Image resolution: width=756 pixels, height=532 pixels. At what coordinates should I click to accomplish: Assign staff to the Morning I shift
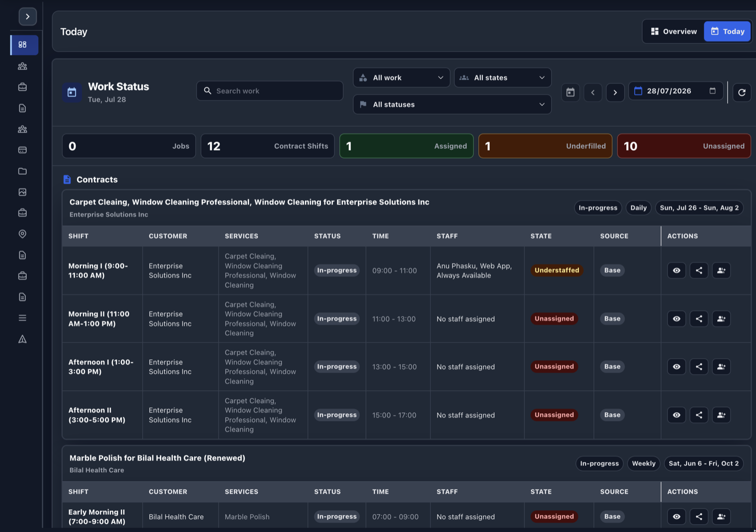[721, 270]
